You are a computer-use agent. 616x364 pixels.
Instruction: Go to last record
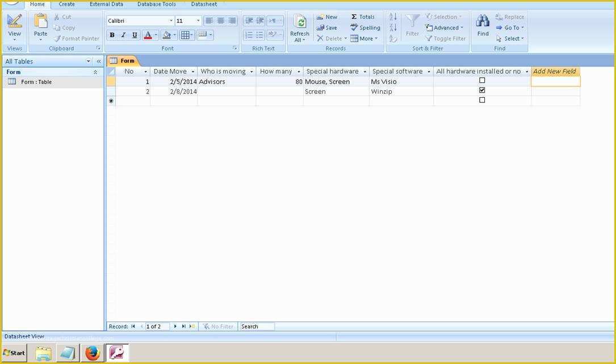tap(183, 327)
